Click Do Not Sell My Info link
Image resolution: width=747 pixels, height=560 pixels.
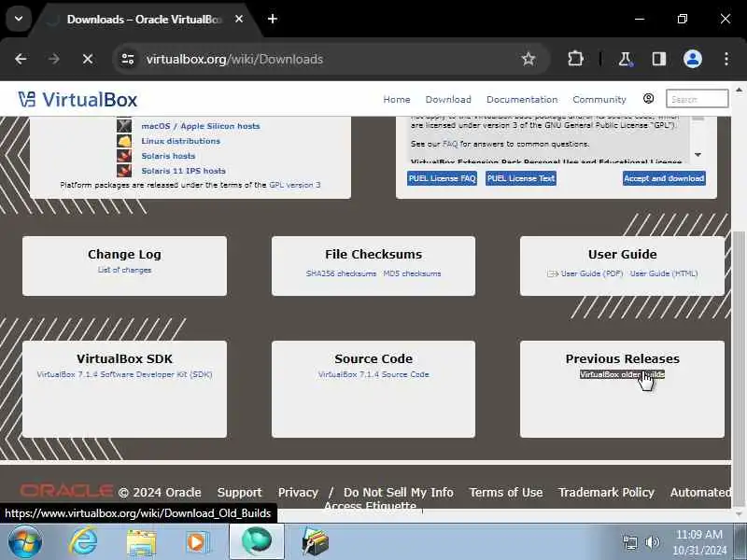tap(399, 493)
